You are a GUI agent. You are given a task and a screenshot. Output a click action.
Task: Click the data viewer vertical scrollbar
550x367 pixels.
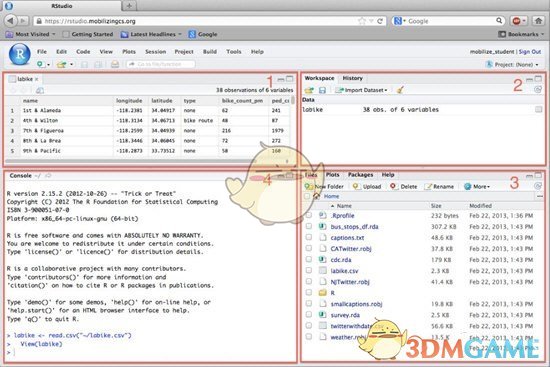[x=293, y=101]
